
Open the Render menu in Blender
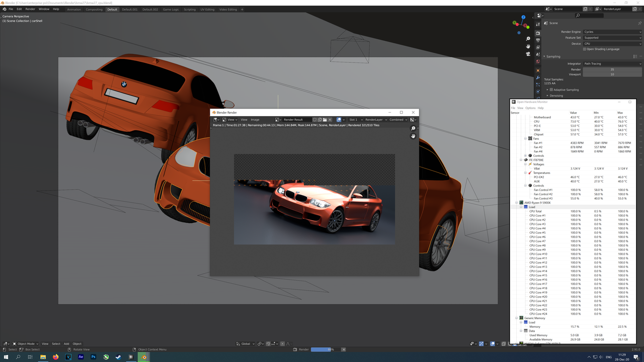click(x=30, y=9)
